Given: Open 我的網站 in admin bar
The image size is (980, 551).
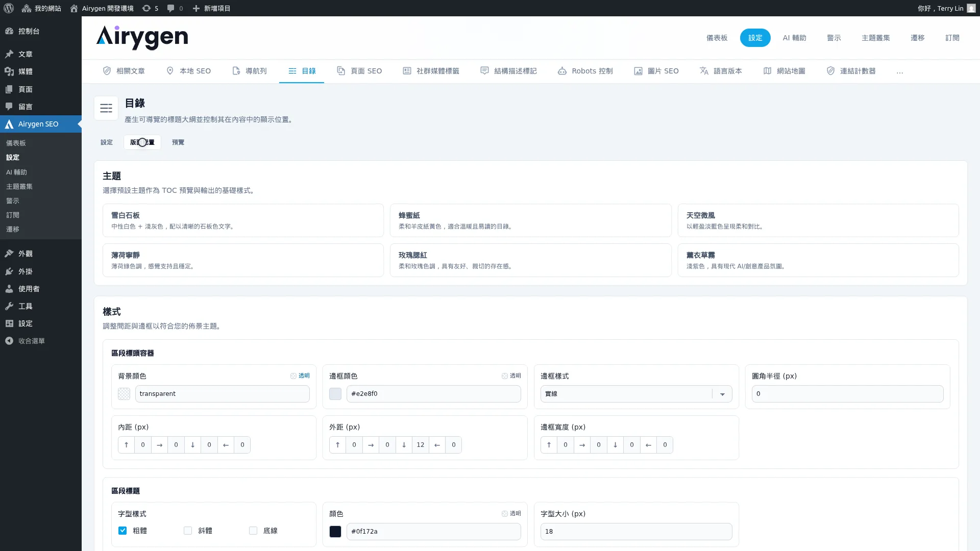Looking at the screenshot, I should pos(41,8).
